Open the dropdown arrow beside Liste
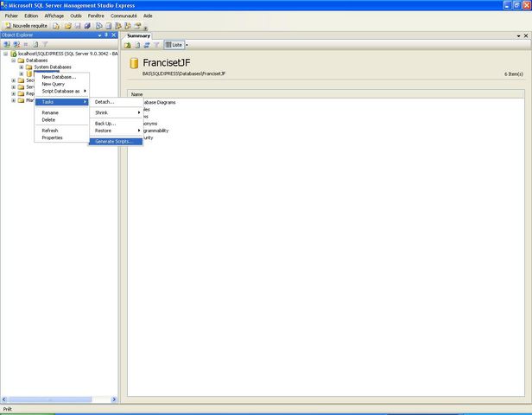Image resolution: width=532 pixels, height=415 pixels. [x=187, y=44]
